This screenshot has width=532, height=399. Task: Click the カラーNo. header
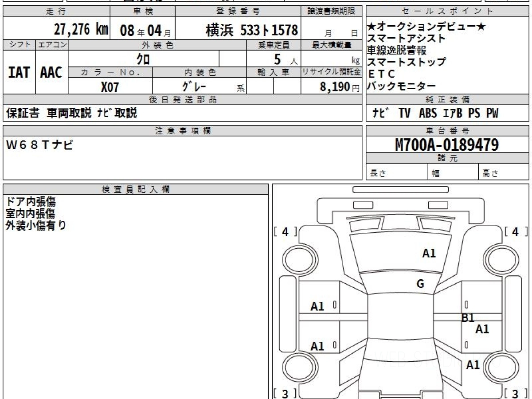tap(110, 72)
